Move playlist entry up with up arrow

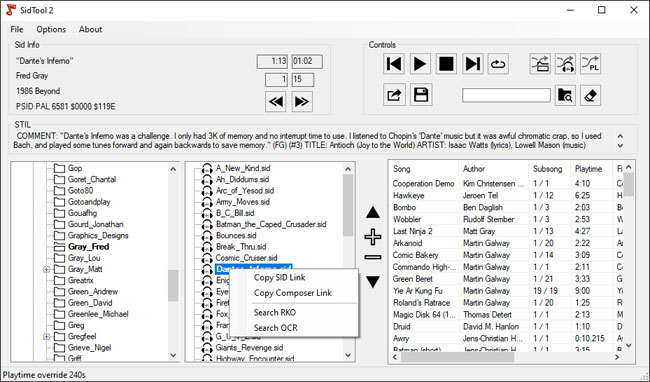pyautogui.click(x=373, y=213)
